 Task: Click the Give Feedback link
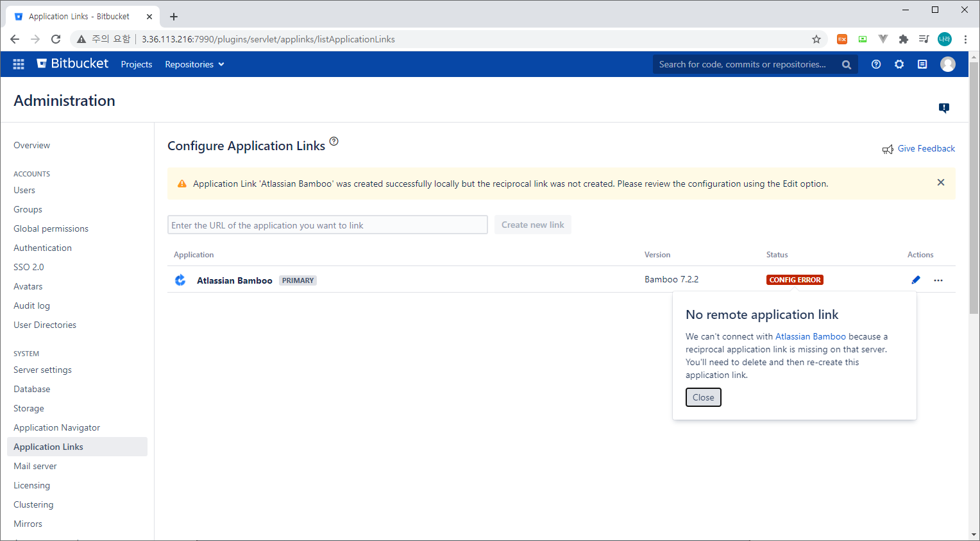(x=926, y=148)
